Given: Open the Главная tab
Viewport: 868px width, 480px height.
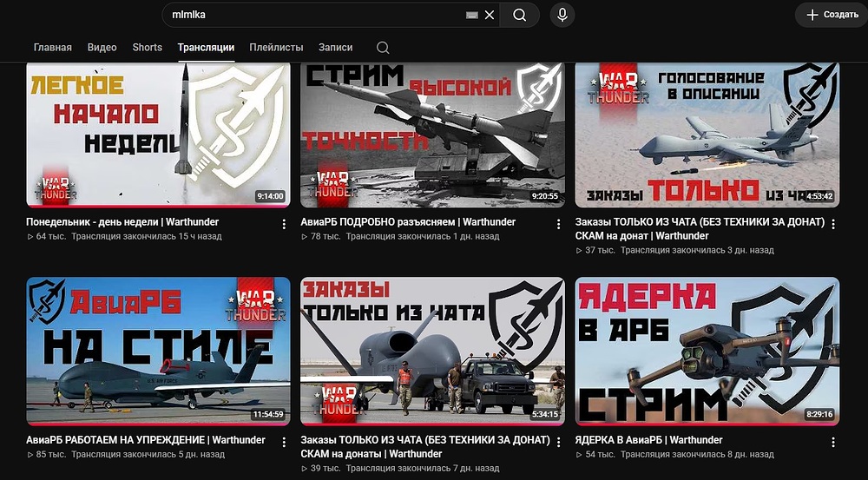Looking at the screenshot, I should click(x=53, y=48).
